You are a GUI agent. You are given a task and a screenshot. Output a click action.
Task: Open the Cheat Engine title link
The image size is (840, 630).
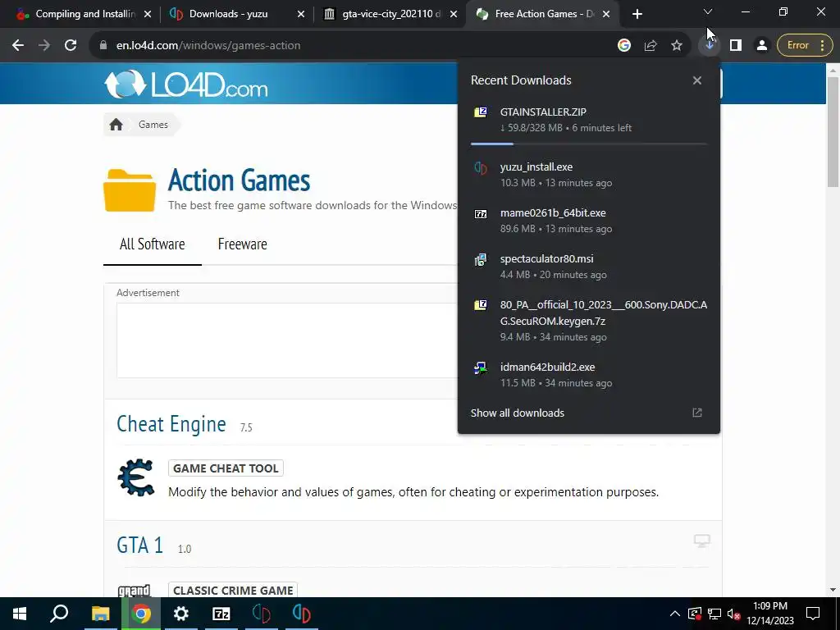[x=171, y=424]
